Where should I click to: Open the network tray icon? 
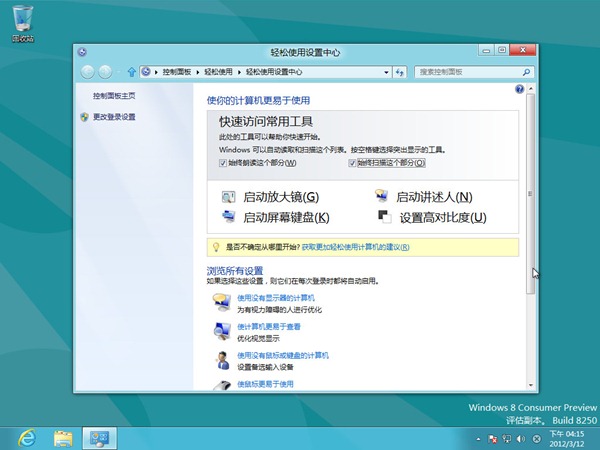(x=507, y=439)
